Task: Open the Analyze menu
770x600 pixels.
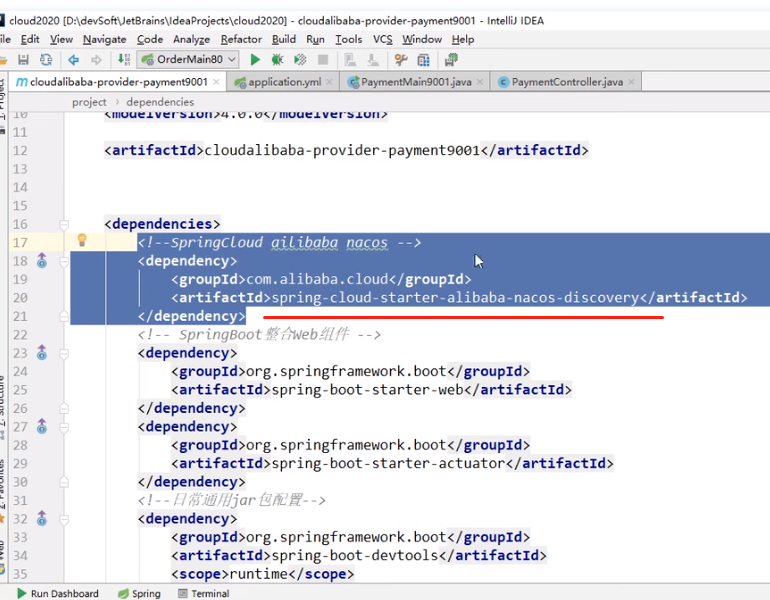Action: [192, 39]
